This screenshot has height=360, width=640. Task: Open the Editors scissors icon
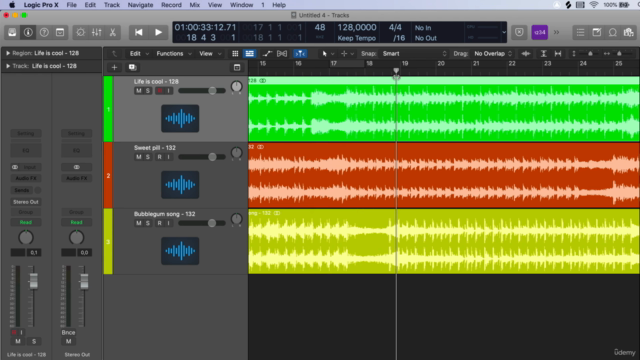[x=113, y=32]
